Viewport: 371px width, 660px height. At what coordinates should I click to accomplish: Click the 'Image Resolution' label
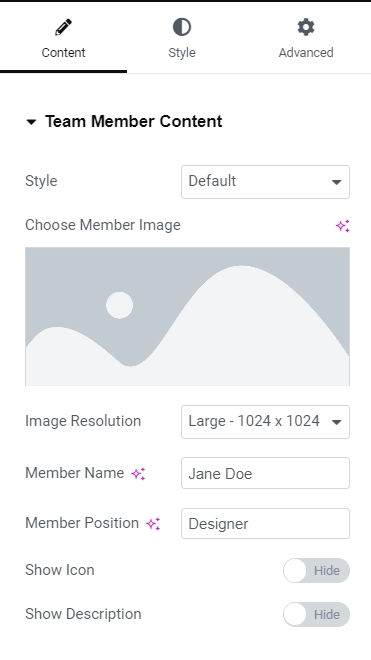[83, 421]
